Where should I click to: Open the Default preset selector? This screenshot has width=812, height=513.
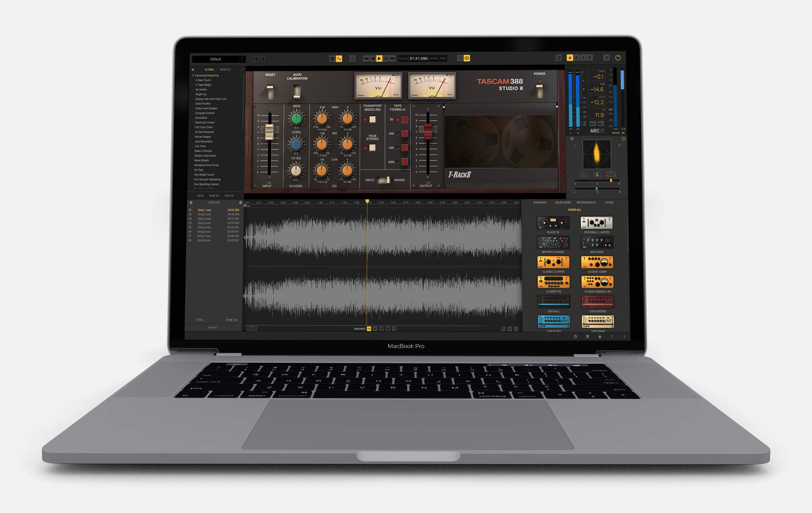(x=216, y=59)
